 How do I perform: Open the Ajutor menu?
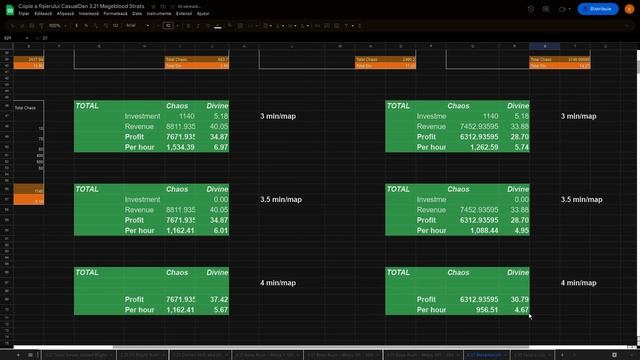(x=203, y=13)
